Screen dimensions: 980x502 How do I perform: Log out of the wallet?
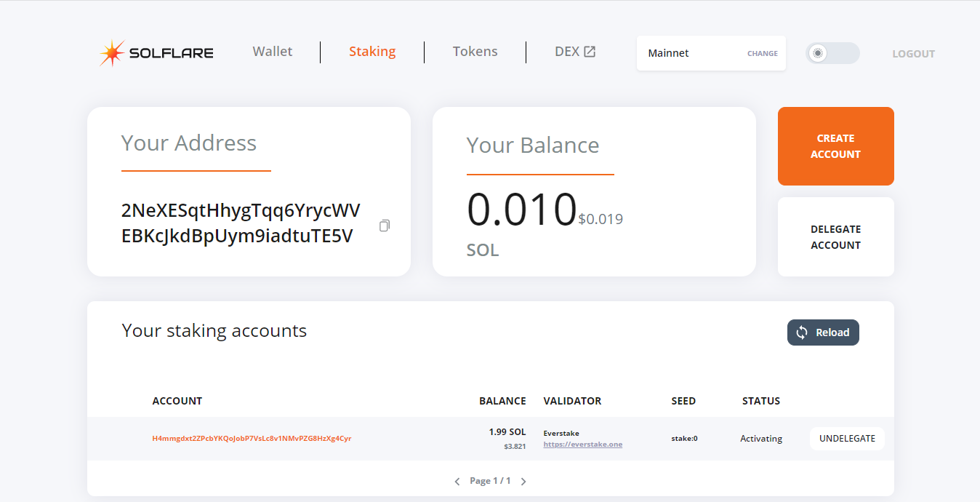tap(914, 54)
